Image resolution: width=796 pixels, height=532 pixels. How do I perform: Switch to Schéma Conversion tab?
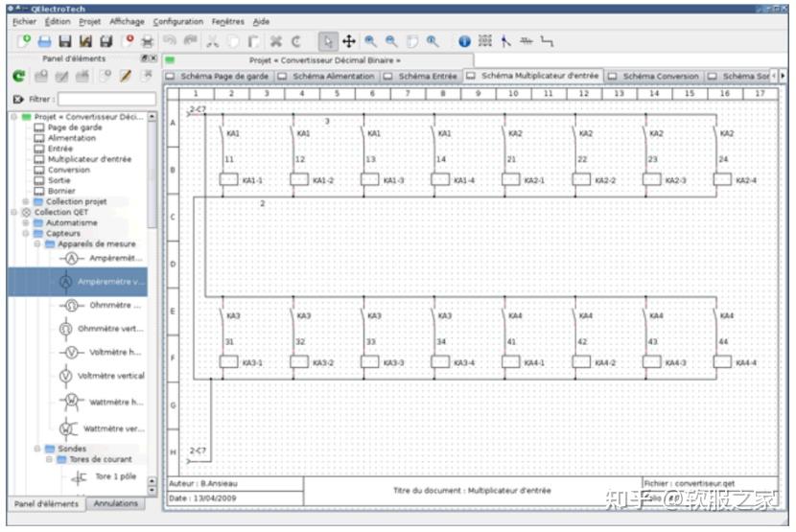coord(655,76)
